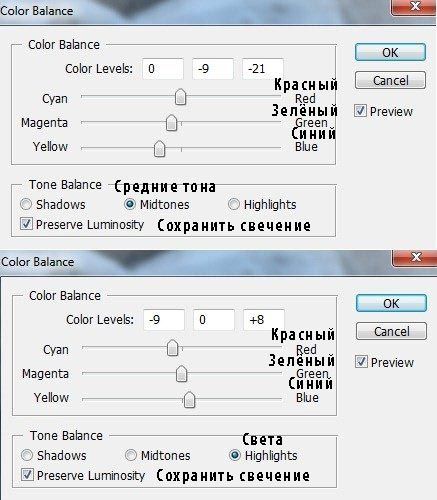Click Cancel in the lower Color Balance dialog
437x500 pixels.
(391, 331)
